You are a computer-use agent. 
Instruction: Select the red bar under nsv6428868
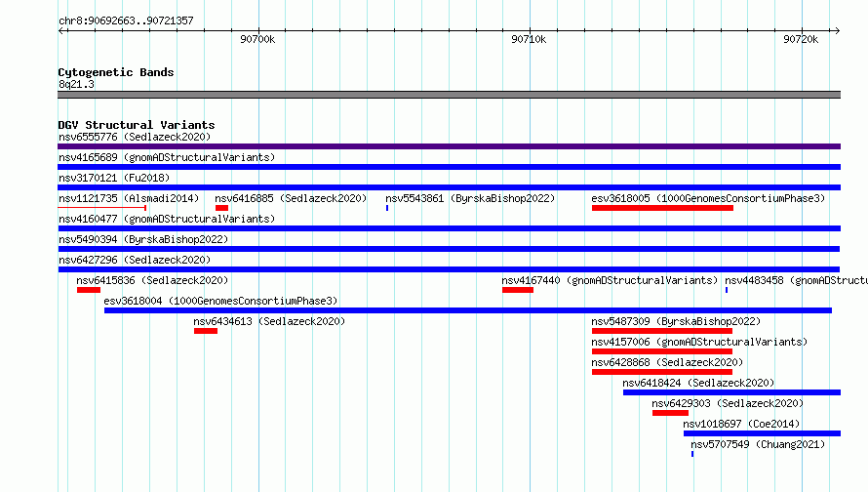(662, 372)
